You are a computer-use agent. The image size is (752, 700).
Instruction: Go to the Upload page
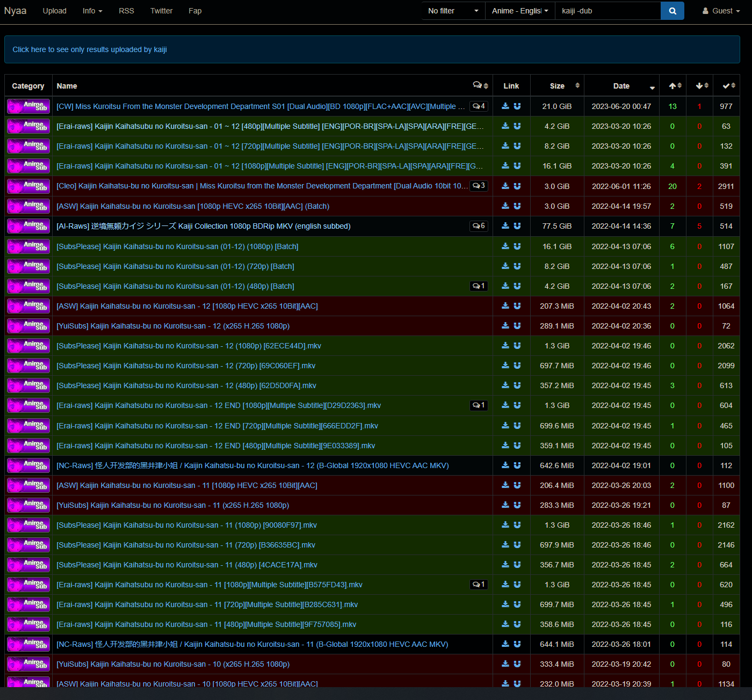[55, 11]
